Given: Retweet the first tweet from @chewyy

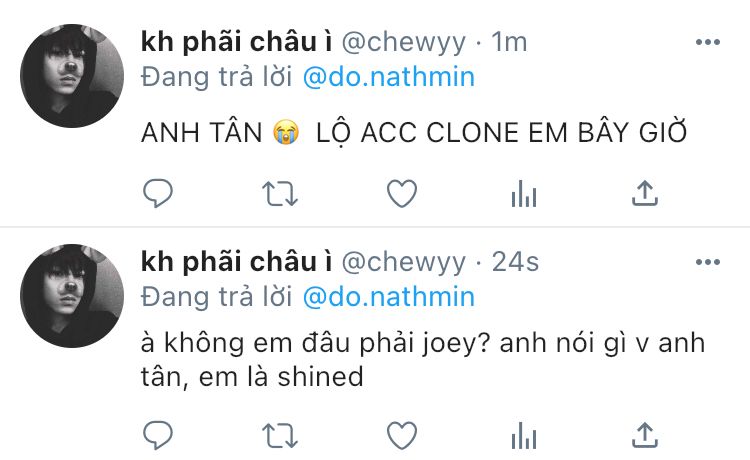Looking at the screenshot, I should 280,194.
